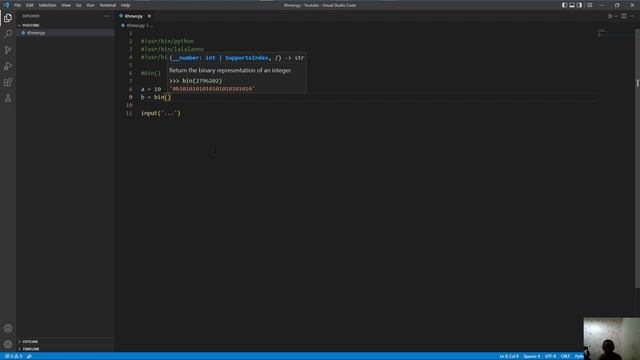The height and width of the screenshot is (360, 640).
Task: Open Explorer panel More Actions ellipsis
Action: coord(107,16)
